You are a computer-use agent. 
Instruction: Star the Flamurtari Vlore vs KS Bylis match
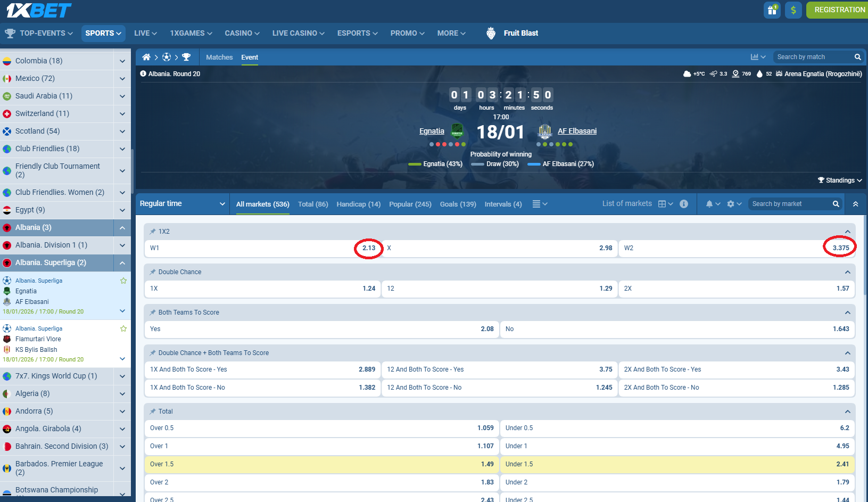123,328
